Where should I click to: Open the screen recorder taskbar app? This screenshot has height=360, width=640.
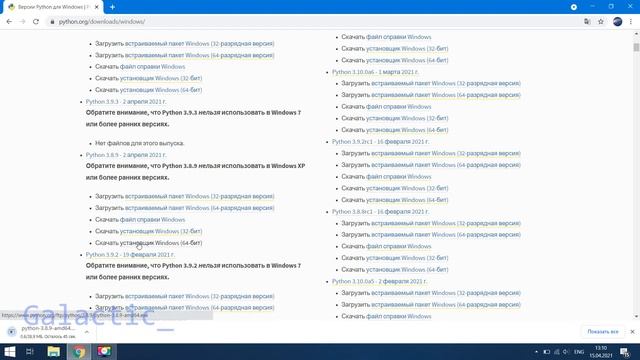click(x=104, y=351)
